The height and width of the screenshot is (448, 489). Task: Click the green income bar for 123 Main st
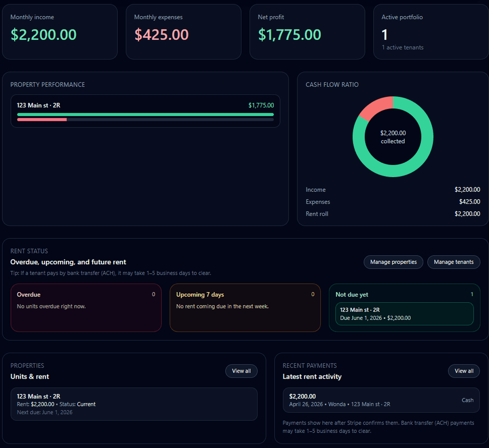[x=145, y=114]
